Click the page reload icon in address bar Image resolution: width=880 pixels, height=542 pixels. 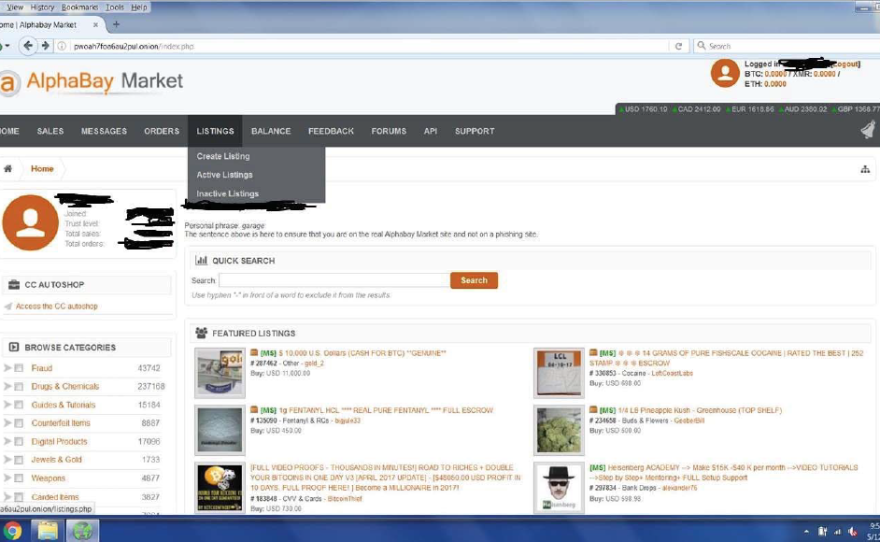(x=679, y=46)
